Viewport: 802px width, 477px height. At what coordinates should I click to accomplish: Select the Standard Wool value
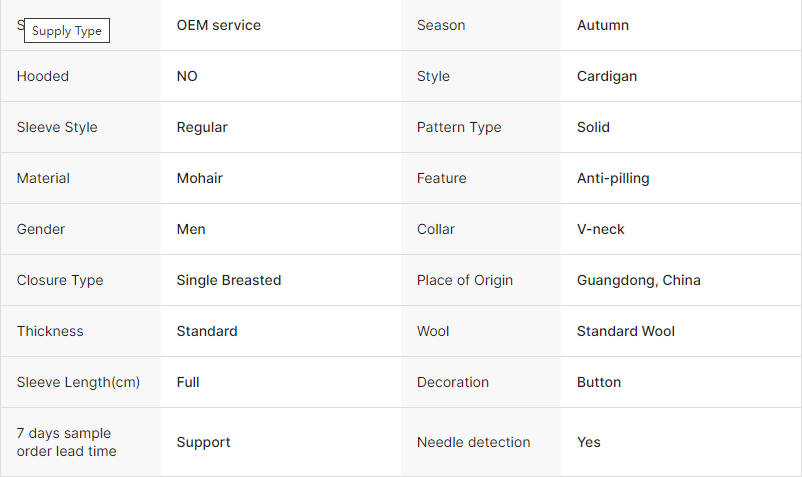(x=626, y=331)
